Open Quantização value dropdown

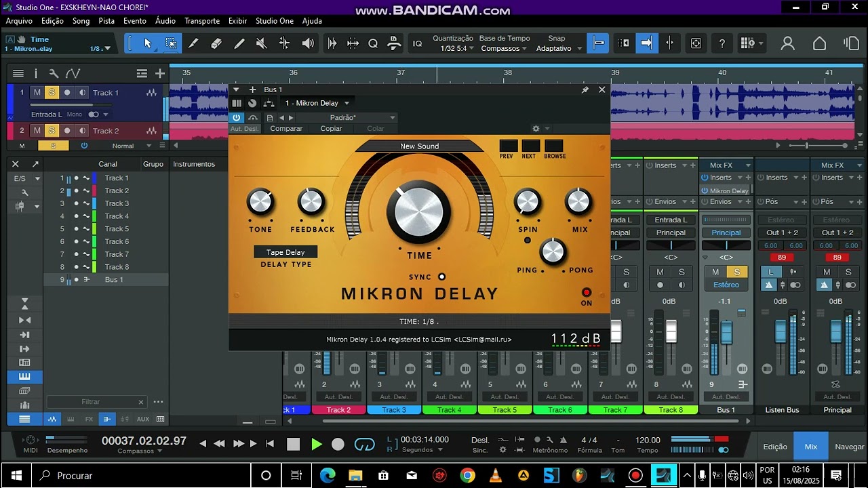456,49
